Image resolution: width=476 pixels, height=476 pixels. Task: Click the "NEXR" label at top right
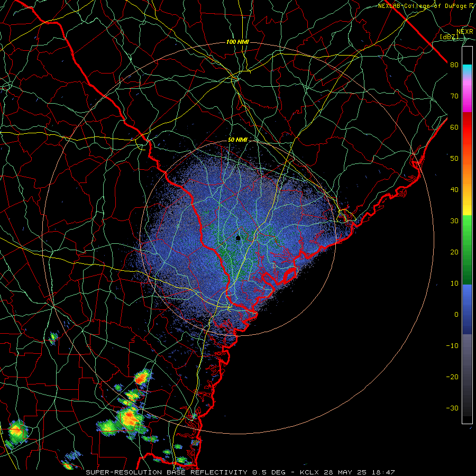(x=465, y=32)
